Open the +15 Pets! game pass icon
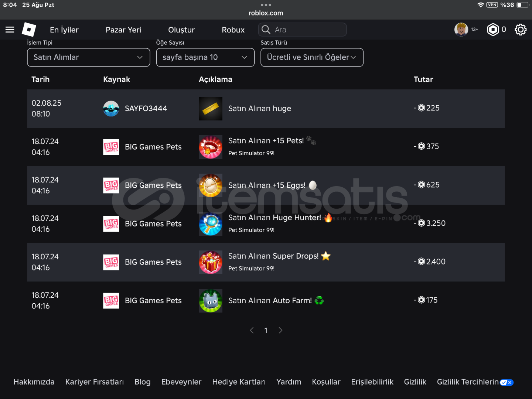Screen dimensions: 532x399 coord(211,147)
